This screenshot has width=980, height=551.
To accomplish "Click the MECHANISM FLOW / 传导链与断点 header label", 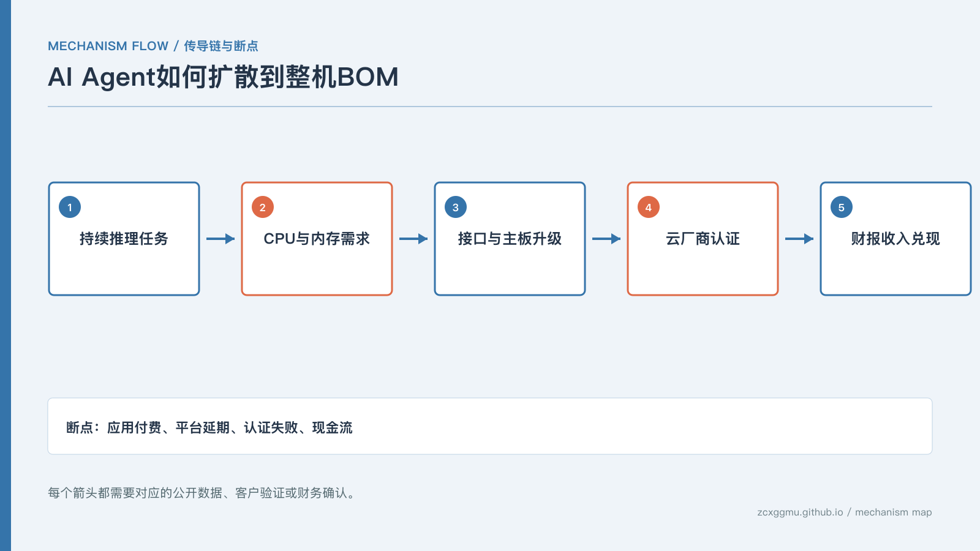I will coord(153,46).
